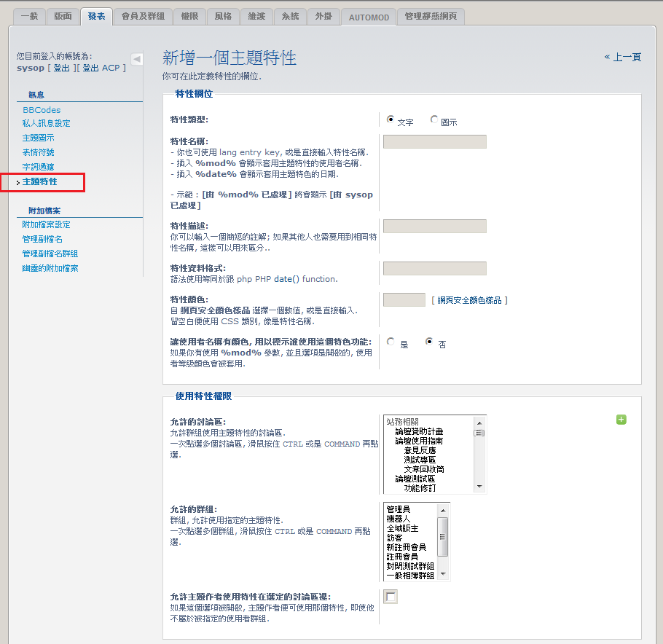Open BBCodes in the sidebar

click(x=42, y=110)
